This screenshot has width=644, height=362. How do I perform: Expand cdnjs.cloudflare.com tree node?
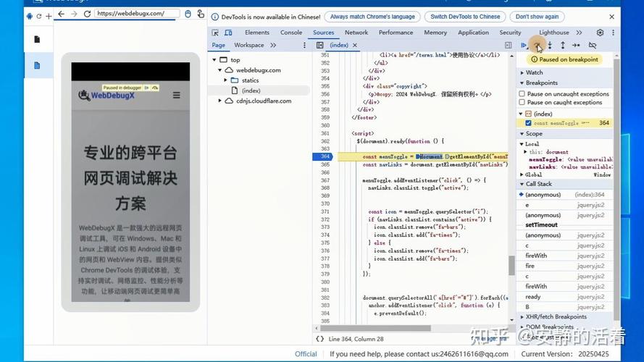[x=219, y=101]
